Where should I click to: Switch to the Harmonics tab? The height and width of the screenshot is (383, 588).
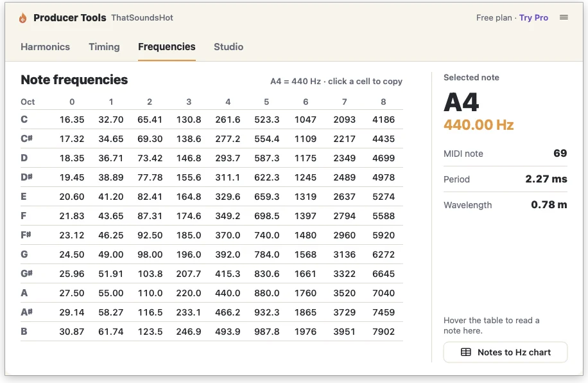46,47
